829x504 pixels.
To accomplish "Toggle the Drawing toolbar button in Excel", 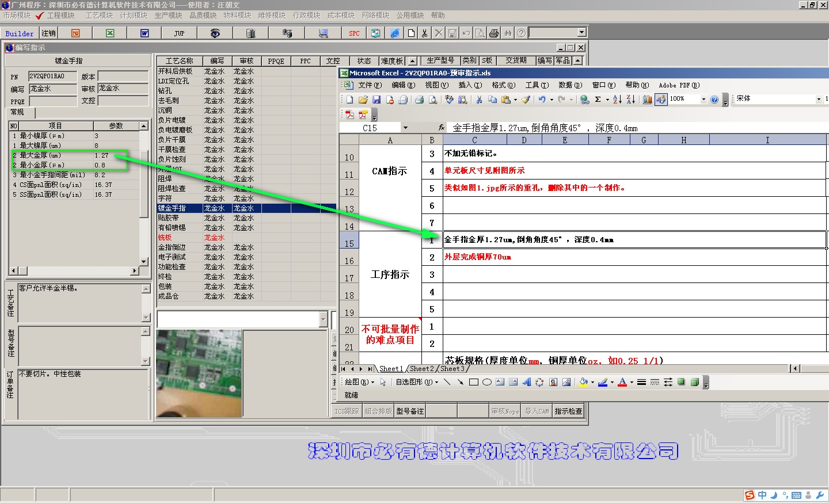I will coord(661,100).
